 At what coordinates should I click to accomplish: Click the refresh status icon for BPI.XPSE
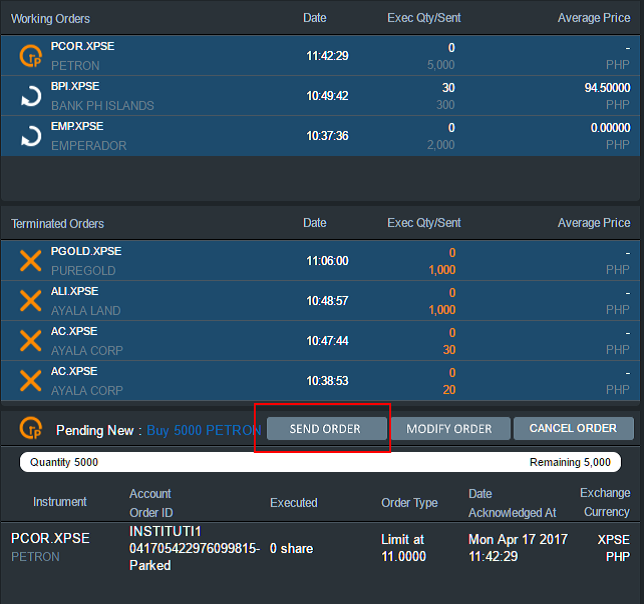coord(31,96)
